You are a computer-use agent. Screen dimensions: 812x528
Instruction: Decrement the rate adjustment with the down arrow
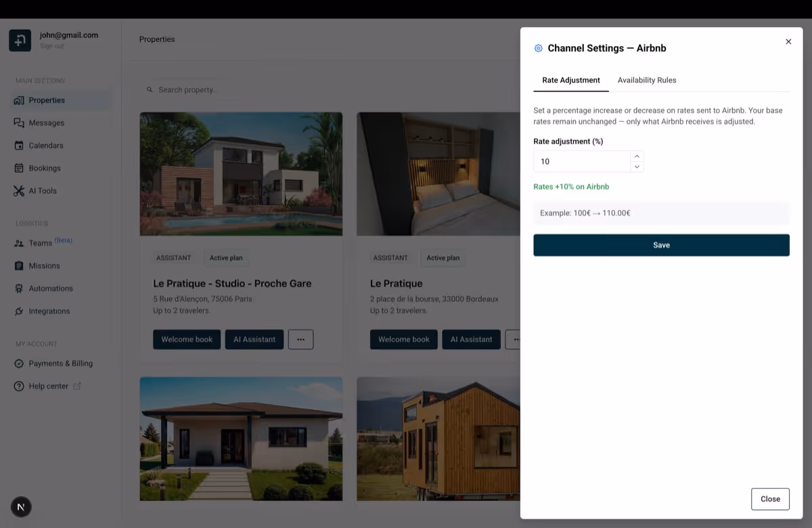tap(637, 166)
